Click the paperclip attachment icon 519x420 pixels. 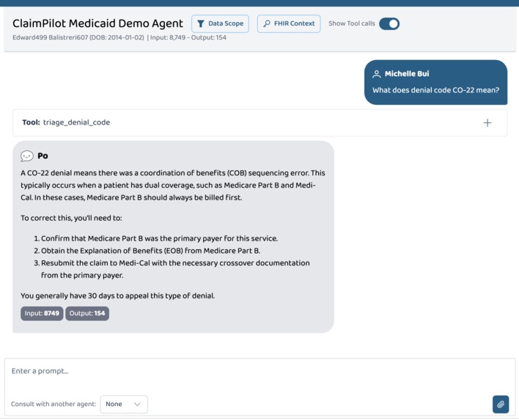pos(501,404)
